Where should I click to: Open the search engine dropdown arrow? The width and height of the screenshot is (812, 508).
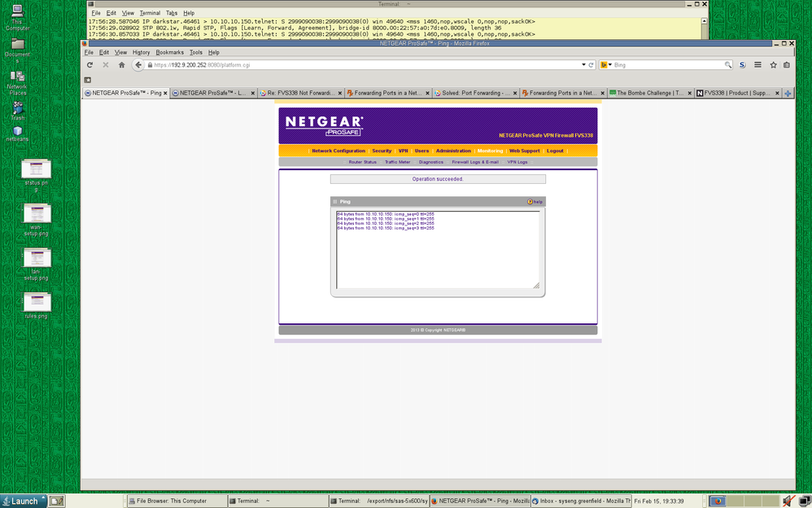(x=610, y=65)
